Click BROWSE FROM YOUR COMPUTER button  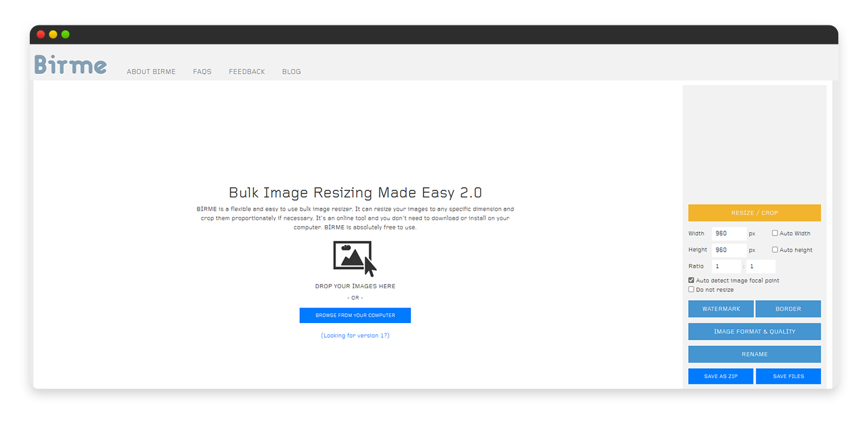[355, 316]
